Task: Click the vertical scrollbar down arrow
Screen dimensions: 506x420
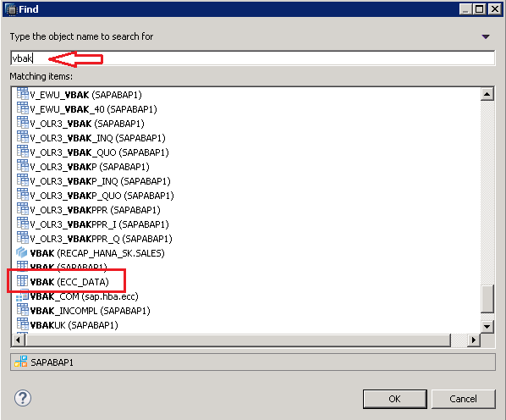Action: pyautogui.click(x=487, y=327)
